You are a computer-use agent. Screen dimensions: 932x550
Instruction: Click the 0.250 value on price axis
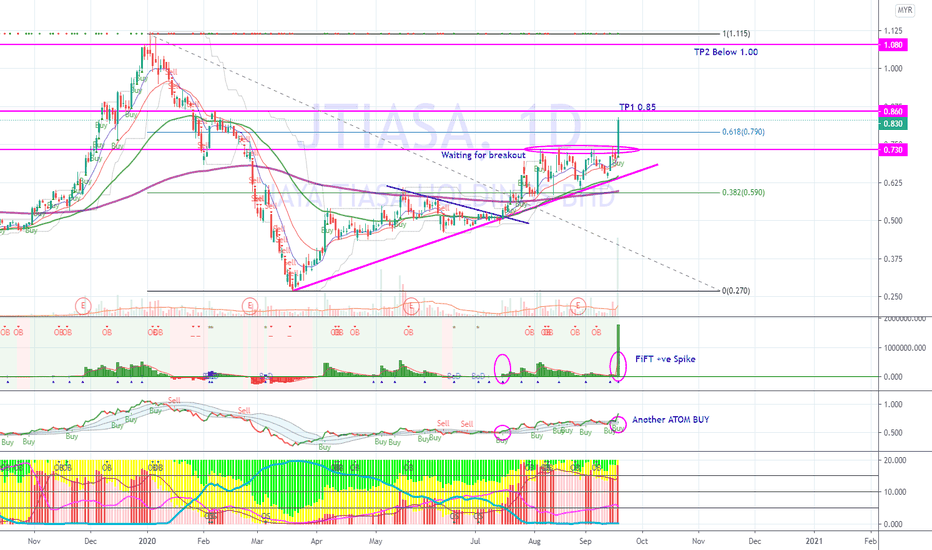(x=893, y=297)
